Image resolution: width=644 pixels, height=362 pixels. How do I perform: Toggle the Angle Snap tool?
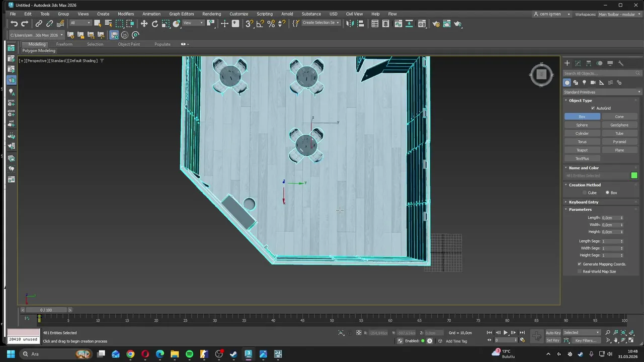click(x=260, y=24)
